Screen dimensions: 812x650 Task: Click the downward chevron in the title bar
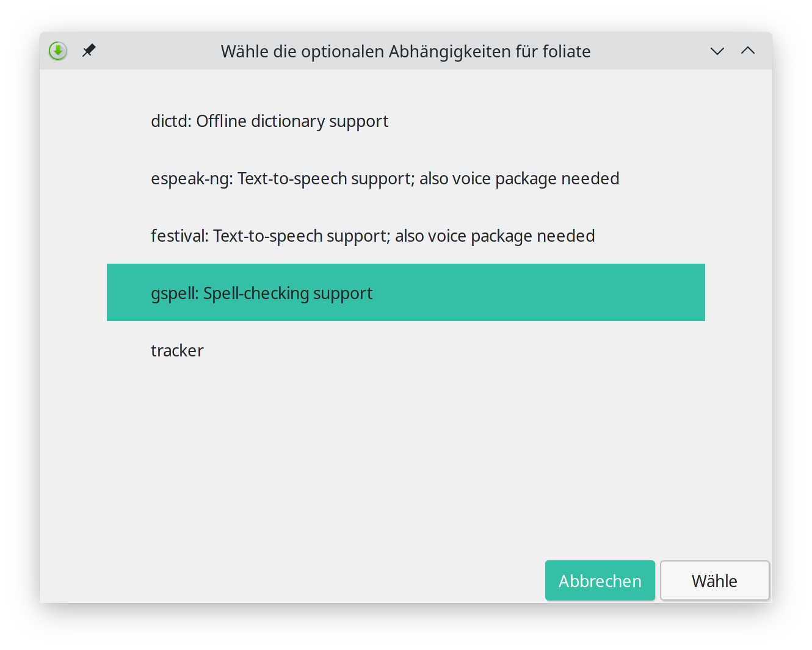(x=717, y=51)
